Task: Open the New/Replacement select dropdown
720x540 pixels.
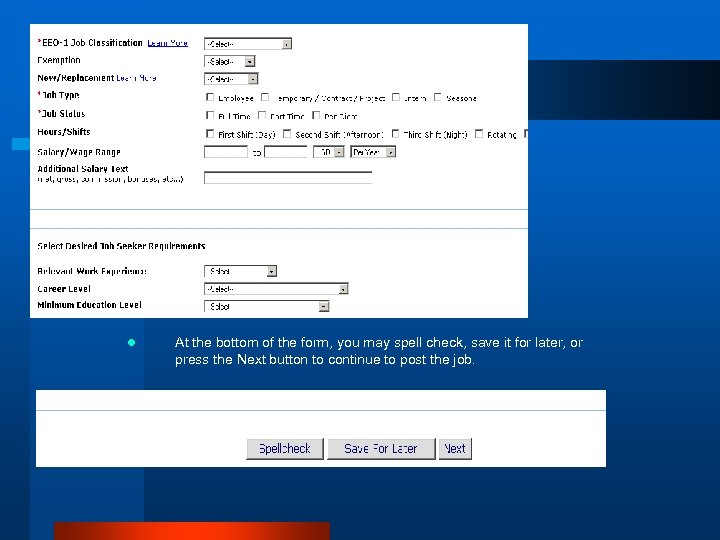Action: point(231,79)
